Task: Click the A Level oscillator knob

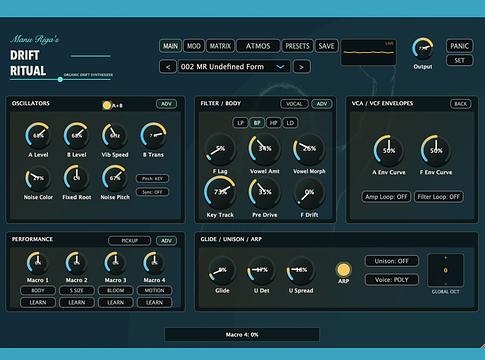Action: (x=38, y=135)
